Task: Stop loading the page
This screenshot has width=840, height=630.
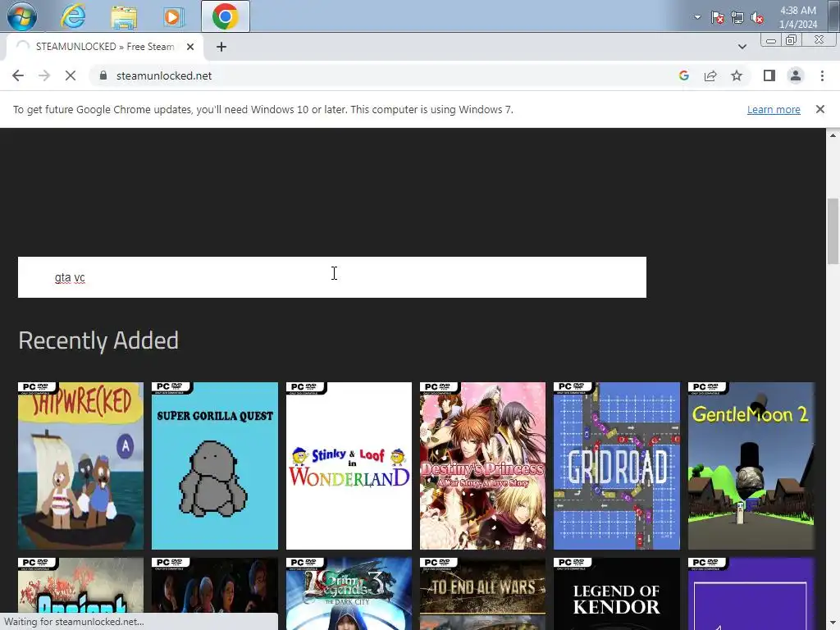Action: [x=71, y=75]
